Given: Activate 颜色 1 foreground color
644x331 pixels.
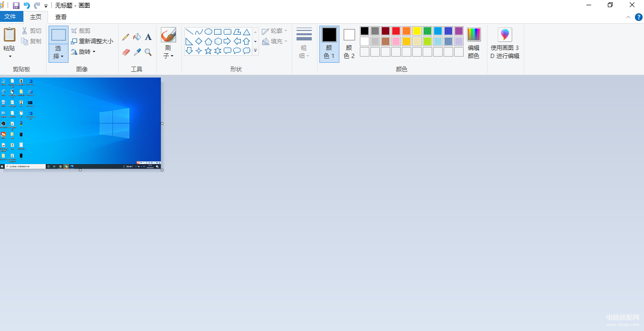Looking at the screenshot, I should point(329,44).
